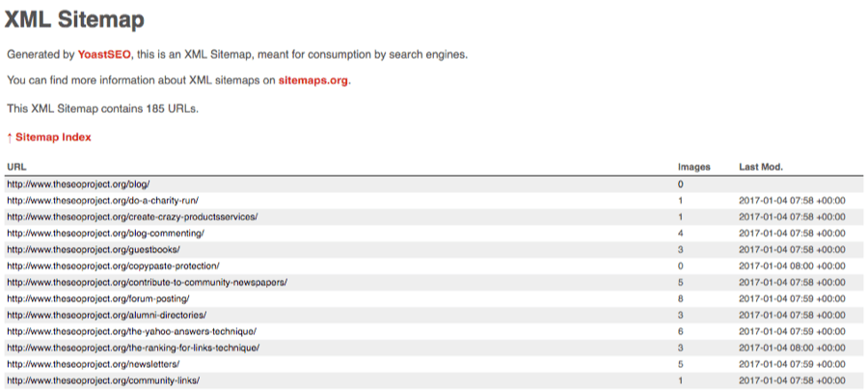Open the forum-posting URL
The image size is (868, 391).
point(104,298)
